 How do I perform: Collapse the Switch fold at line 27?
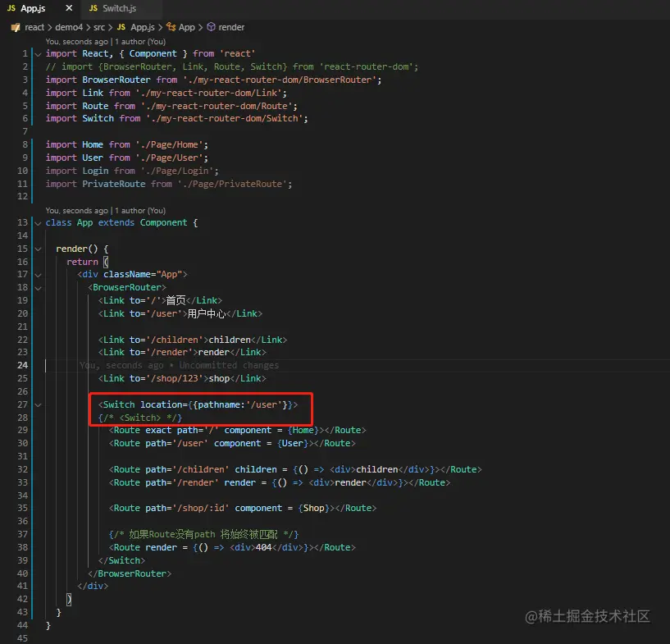[38, 405]
